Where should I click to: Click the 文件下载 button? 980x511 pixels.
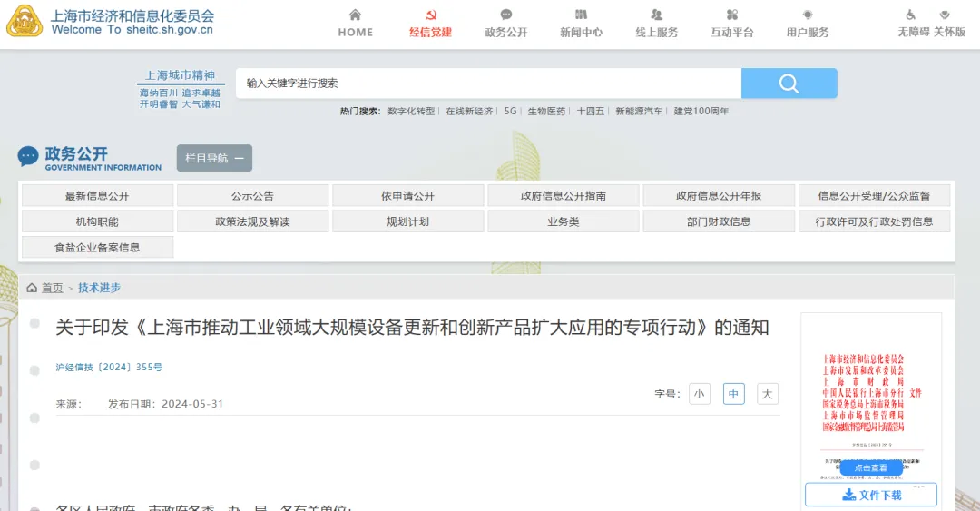[870, 495]
